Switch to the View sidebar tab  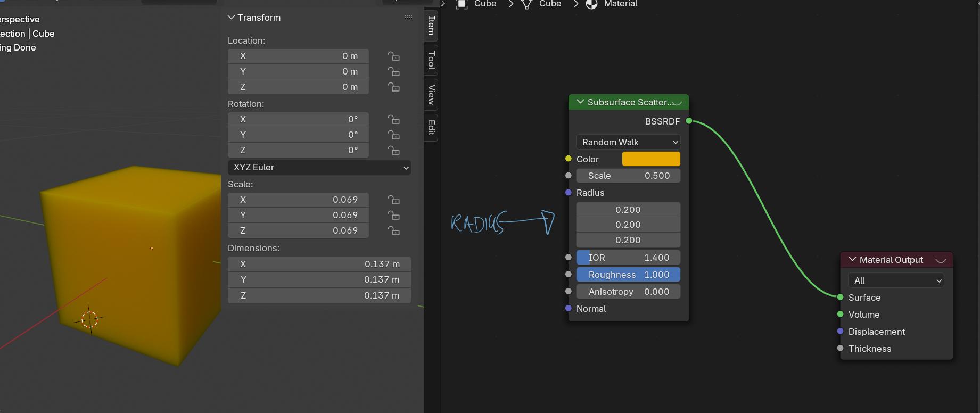point(431,95)
